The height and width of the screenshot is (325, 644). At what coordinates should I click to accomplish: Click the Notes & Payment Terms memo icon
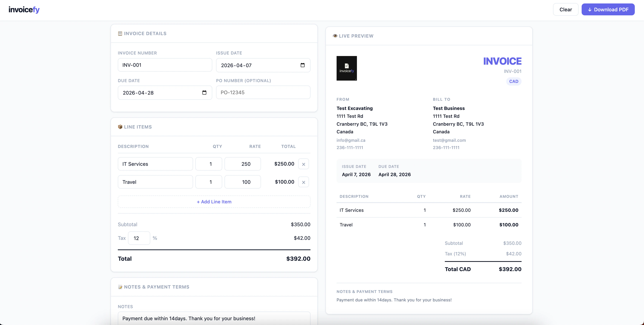[x=120, y=287]
